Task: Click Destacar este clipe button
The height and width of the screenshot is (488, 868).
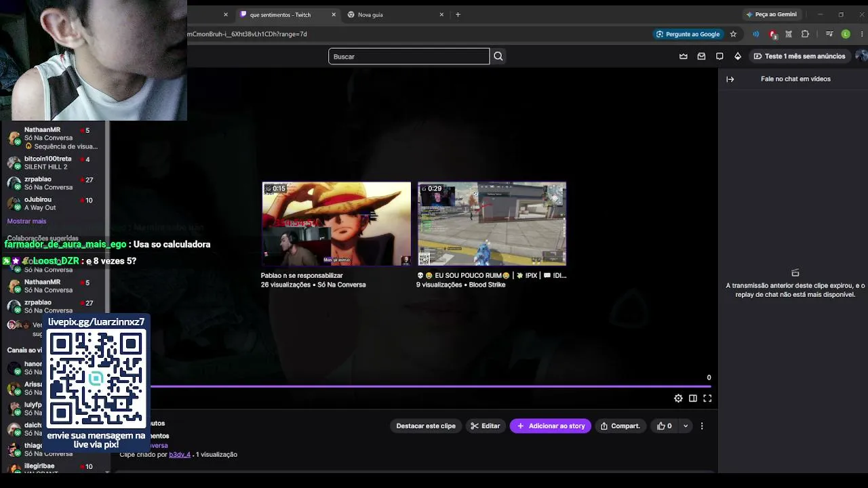Action: point(426,426)
